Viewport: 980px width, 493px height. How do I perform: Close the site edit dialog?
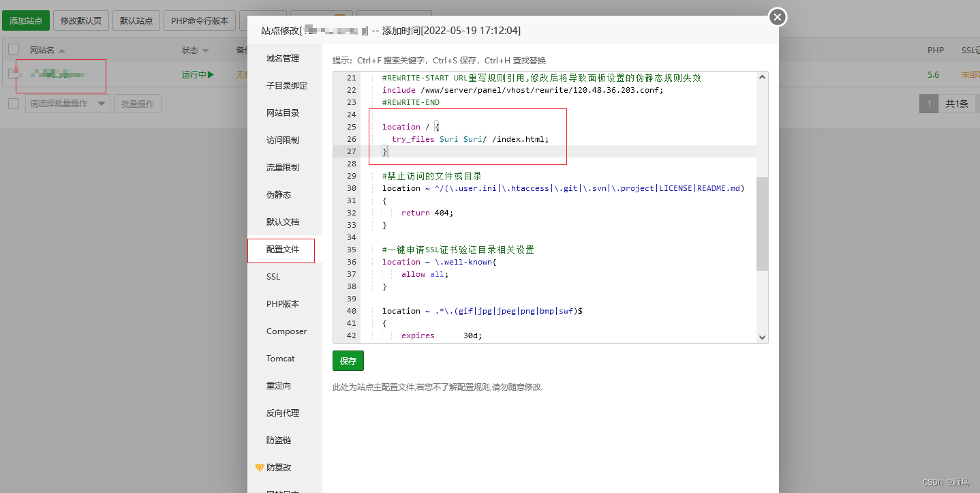click(778, 17)
